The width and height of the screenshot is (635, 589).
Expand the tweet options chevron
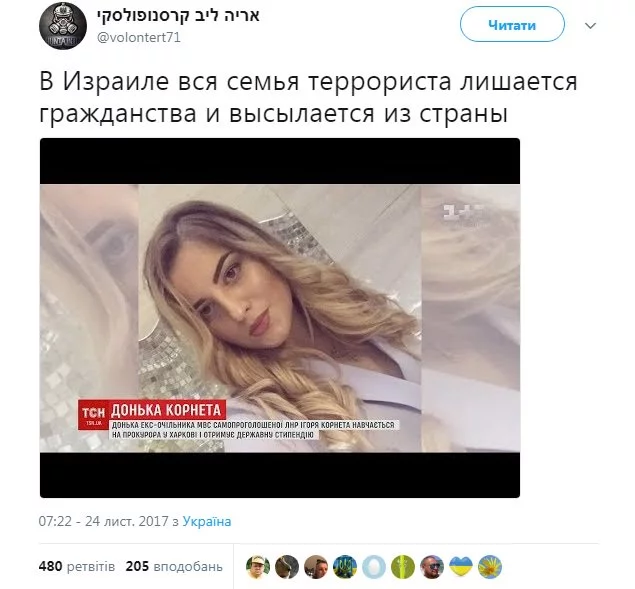coord(590,26)
